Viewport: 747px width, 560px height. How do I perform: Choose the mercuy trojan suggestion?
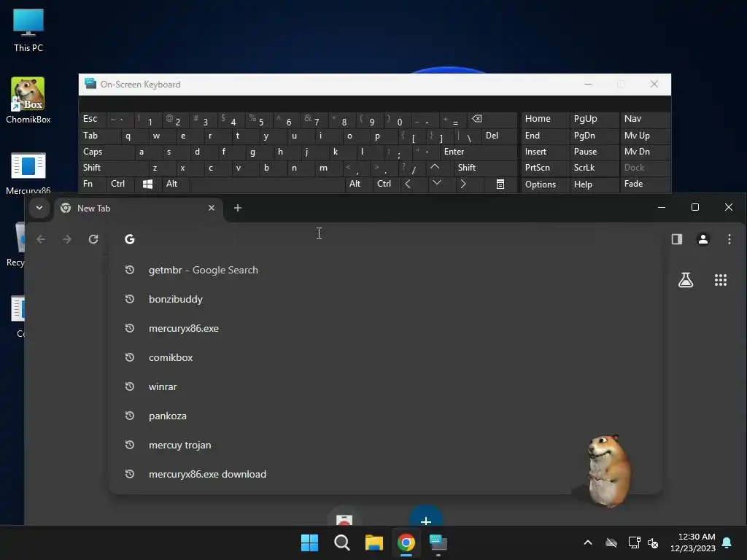(385, 445)
